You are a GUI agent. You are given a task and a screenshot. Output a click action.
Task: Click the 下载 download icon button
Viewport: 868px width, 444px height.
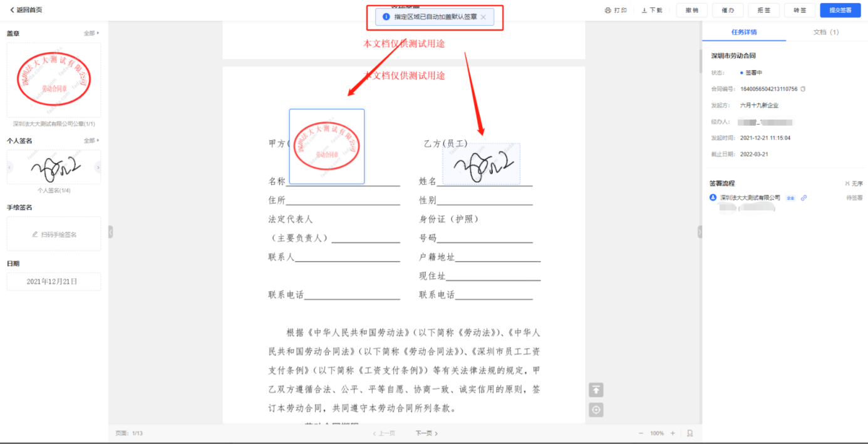652,10
